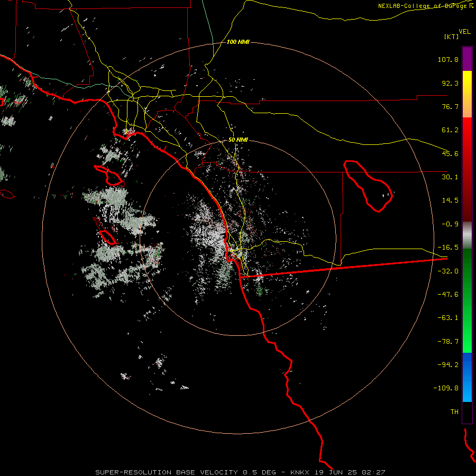Screen dimensions: 476x476
Task: Pick the black TH segment of the color bar
Action: (467, 413)
